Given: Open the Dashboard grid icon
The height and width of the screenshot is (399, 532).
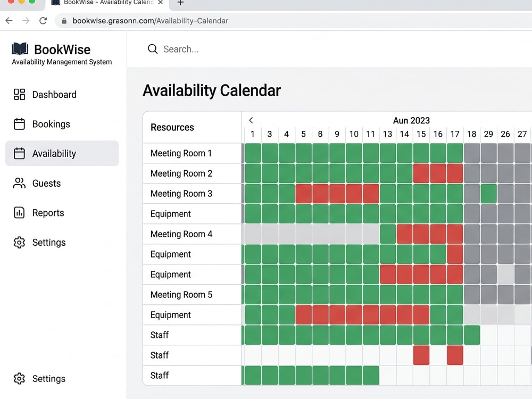Looking at the screenshot, I should [x=19, y=94].
